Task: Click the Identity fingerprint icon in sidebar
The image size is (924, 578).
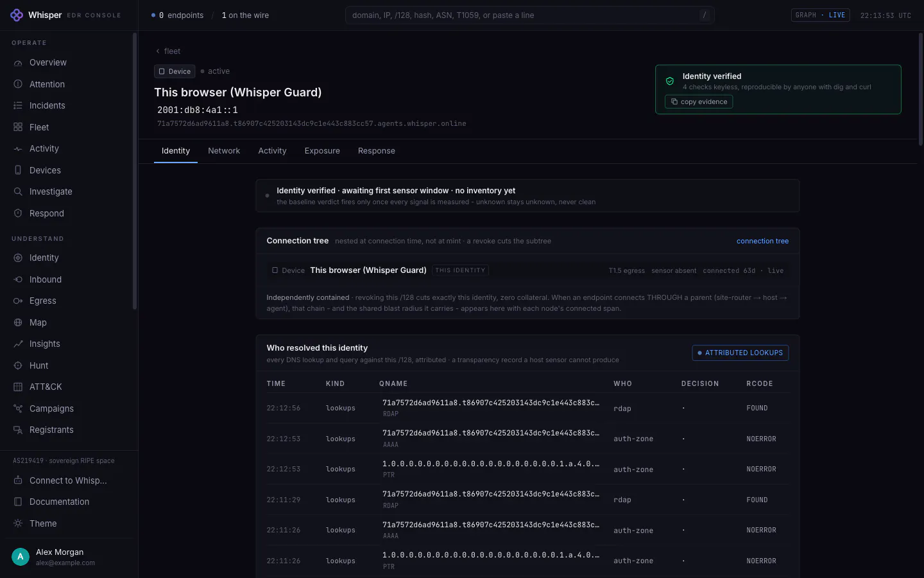Action: pyautogui.click(x=18, y=258)
